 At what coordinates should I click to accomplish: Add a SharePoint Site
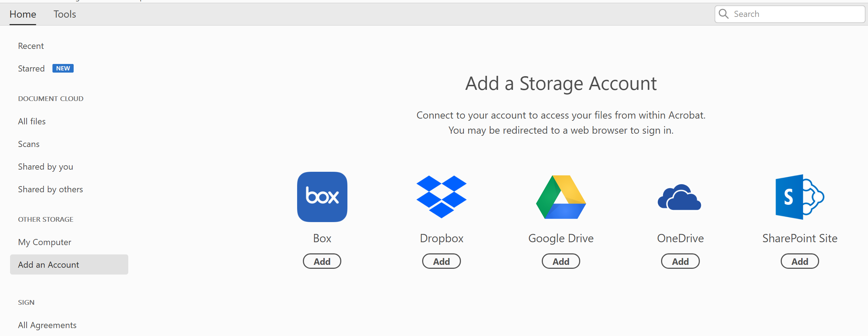click(800, 261)
